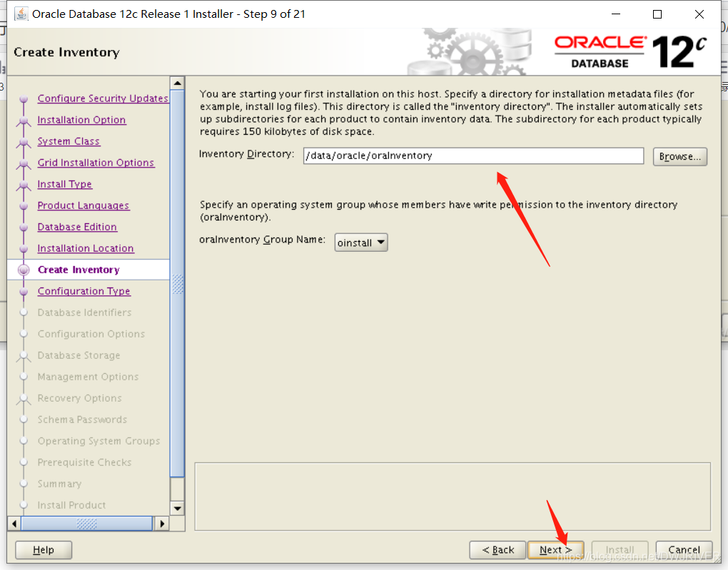Open Configure Security Updates step
Viewport: 728px width, 570px height.
[103, 98]
